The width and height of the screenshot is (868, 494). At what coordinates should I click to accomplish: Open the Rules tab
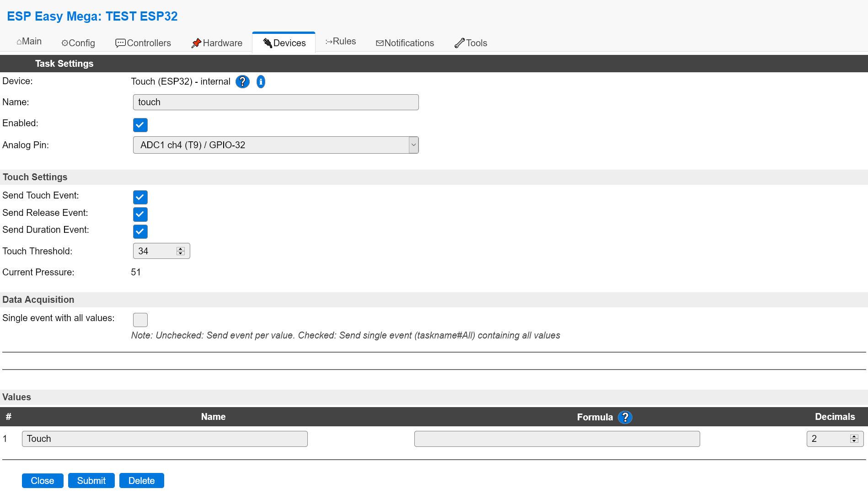point(341,42)
